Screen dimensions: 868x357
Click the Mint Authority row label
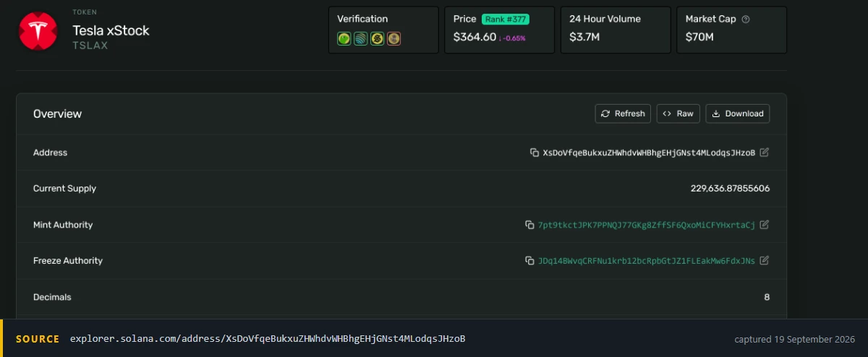tap(63, 225)
